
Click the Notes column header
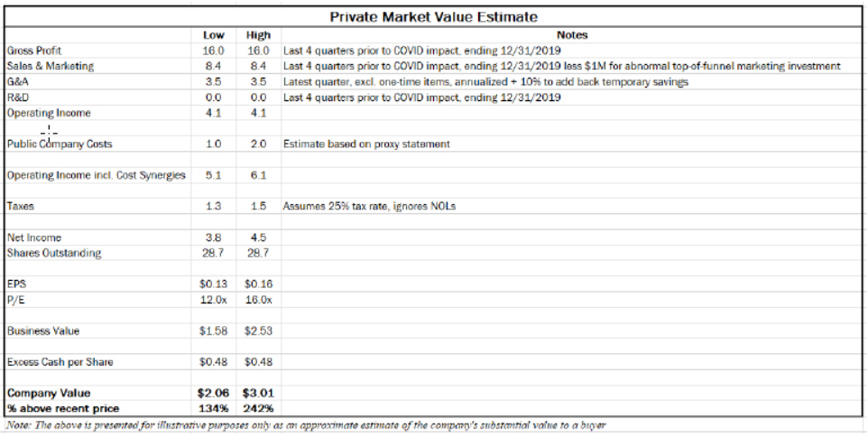[572, 35]
